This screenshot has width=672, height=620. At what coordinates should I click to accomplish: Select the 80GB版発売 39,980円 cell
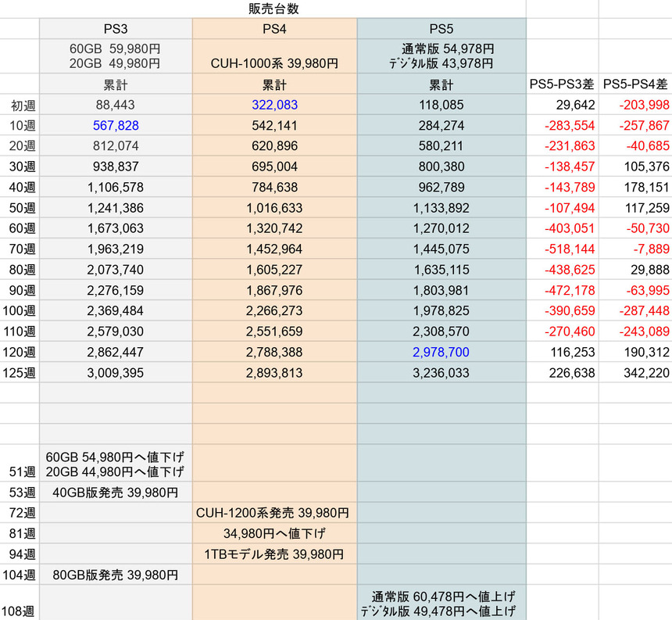(116, 575)
